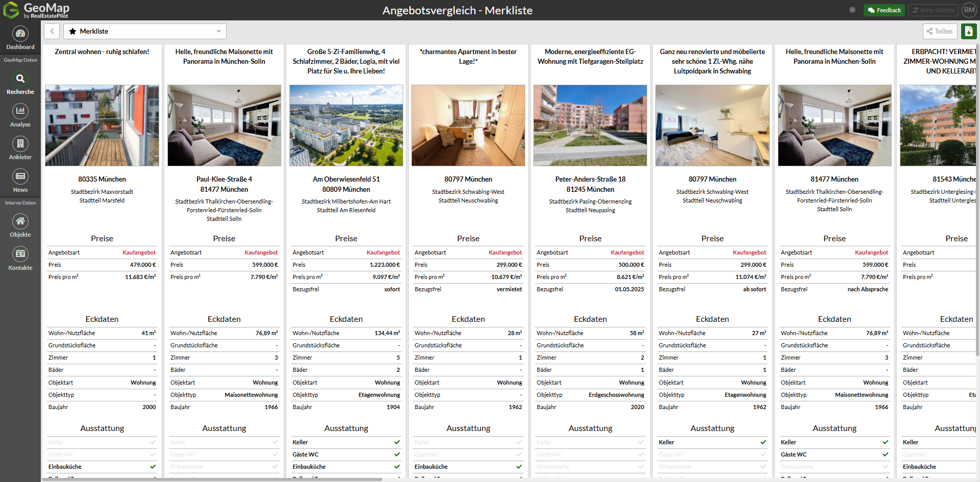The height and width of the screenshot is (482, 980).
Task: Click the back chevron button
Action: [x=52, y=31]
